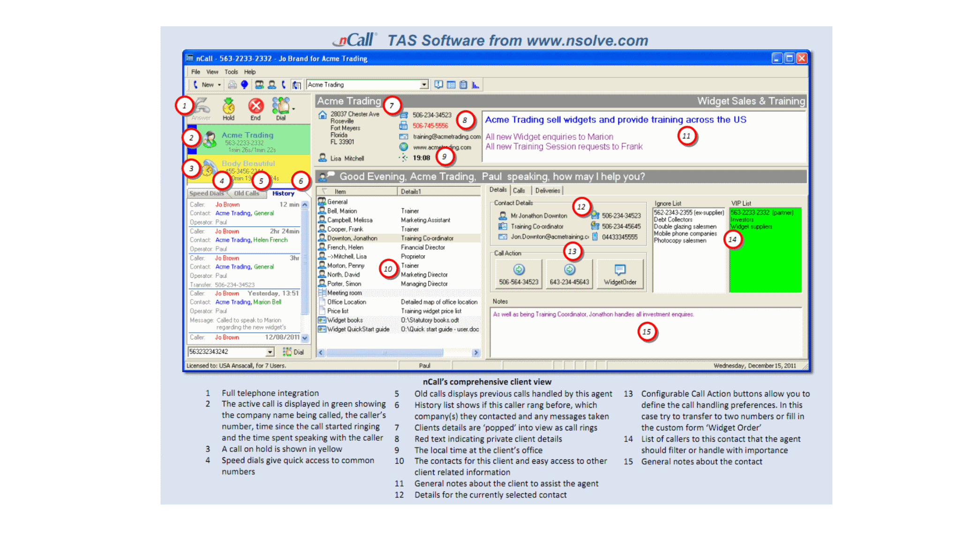Open the New button dropdown arrow
980x535 pixels.
pyautogui.click(x=219, y=85)
